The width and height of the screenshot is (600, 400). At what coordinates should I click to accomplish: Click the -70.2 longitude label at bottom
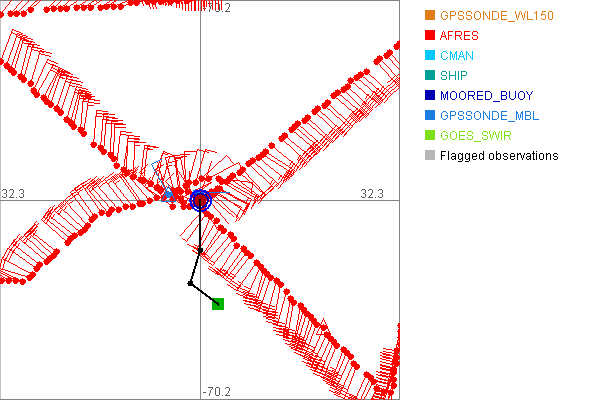pyautogui.click(x=216, y=391)
